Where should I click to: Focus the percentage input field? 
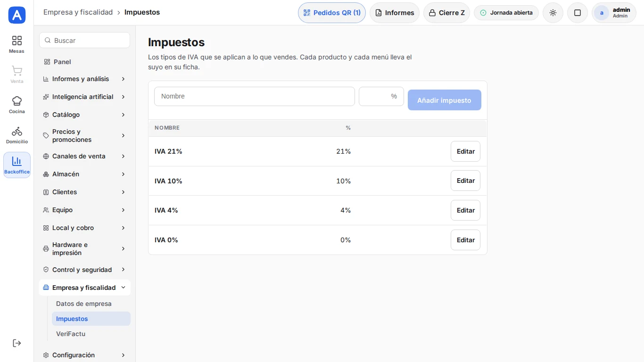[x=381, y=96]
